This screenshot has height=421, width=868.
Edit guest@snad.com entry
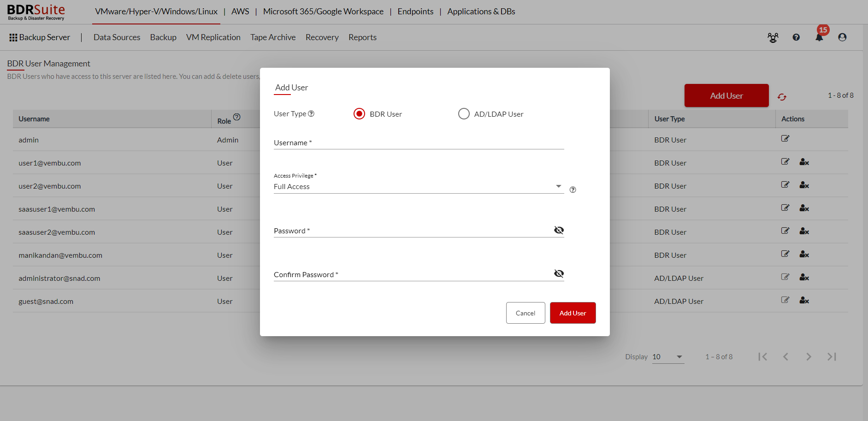tap(785, 300)
